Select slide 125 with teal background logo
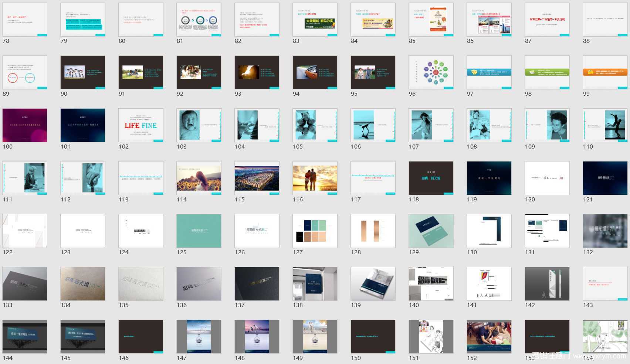 point(199,231)
